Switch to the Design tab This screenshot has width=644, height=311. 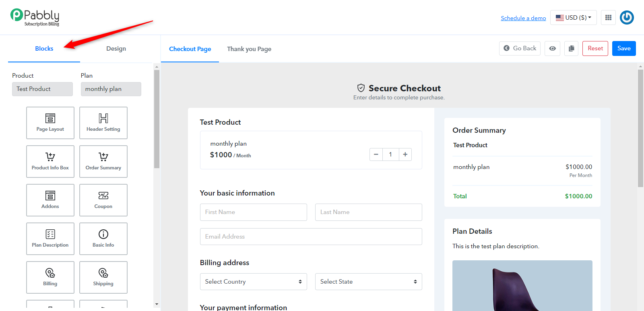pyautogui.click(x=116, y=49)
